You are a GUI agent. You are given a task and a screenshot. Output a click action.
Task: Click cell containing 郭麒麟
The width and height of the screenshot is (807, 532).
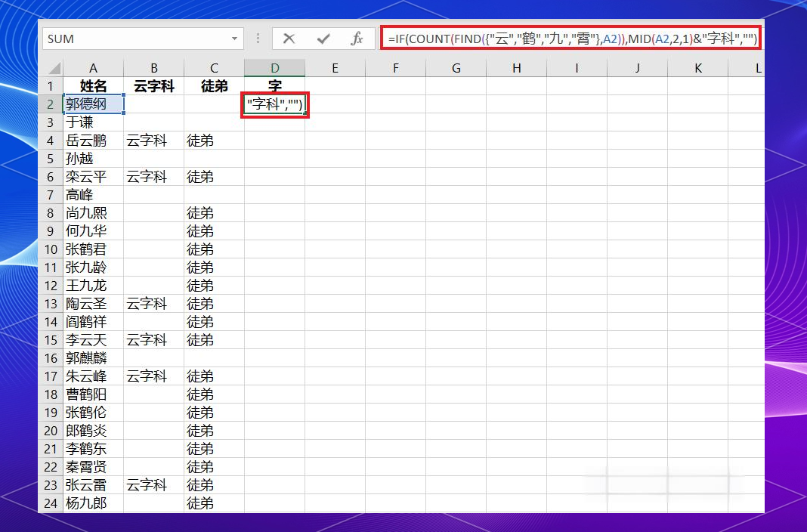(93, 358)
